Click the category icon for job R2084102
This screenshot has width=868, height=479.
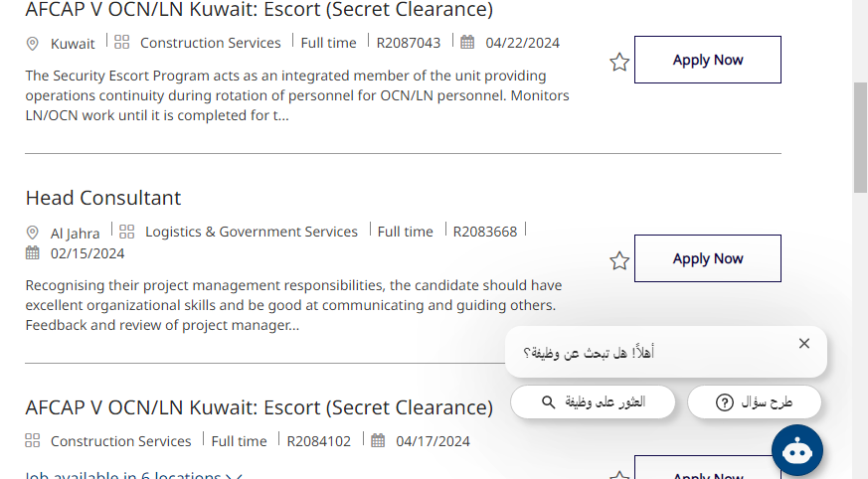pyautogui.click(x=32, y=440)
